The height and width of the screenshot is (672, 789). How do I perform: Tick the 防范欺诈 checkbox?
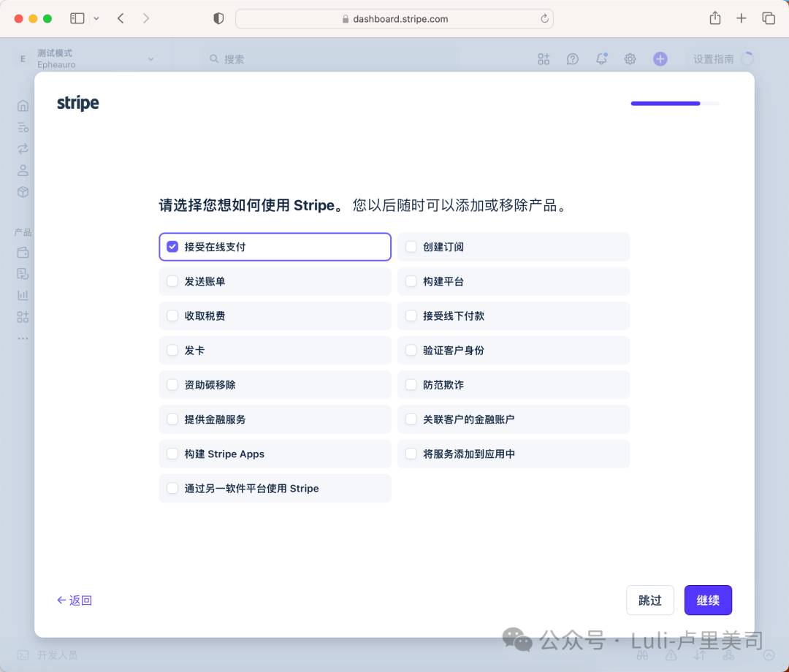point(411,385)
